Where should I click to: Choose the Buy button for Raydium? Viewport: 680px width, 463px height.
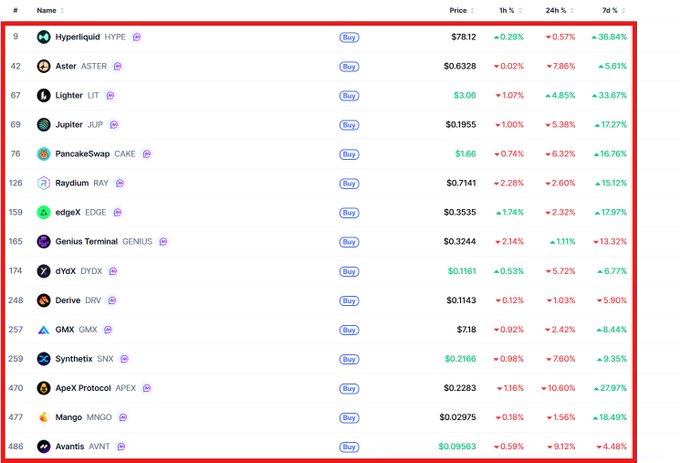[x=349, y=184]
